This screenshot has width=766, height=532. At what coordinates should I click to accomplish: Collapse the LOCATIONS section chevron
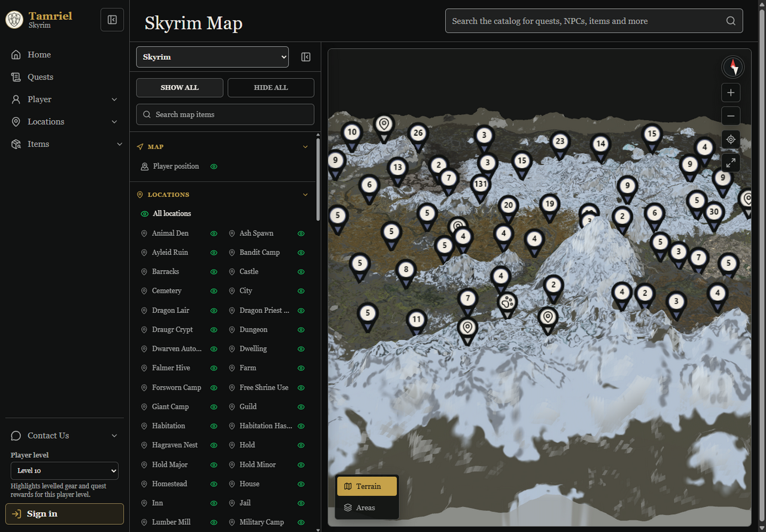coord(305,194)
